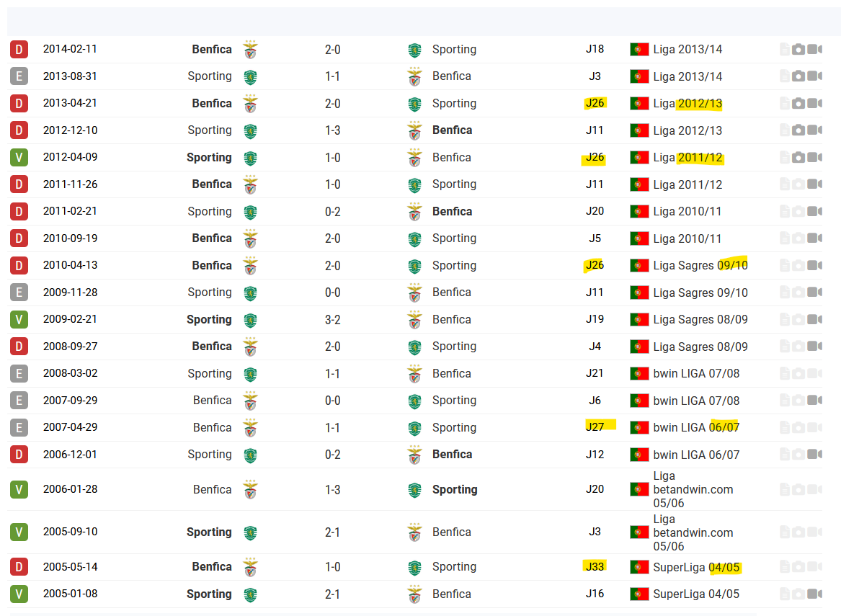Select Benfica crest in the 2012-12-10 row
This screenshot has width=841, height=616.
[414, 130]
